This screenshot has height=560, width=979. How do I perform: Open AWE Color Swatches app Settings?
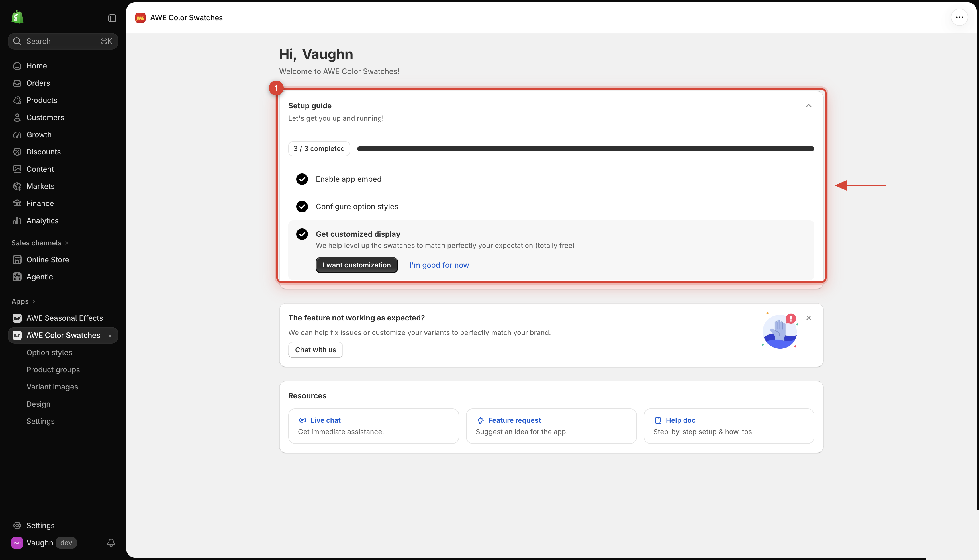[x=40, y=421]
